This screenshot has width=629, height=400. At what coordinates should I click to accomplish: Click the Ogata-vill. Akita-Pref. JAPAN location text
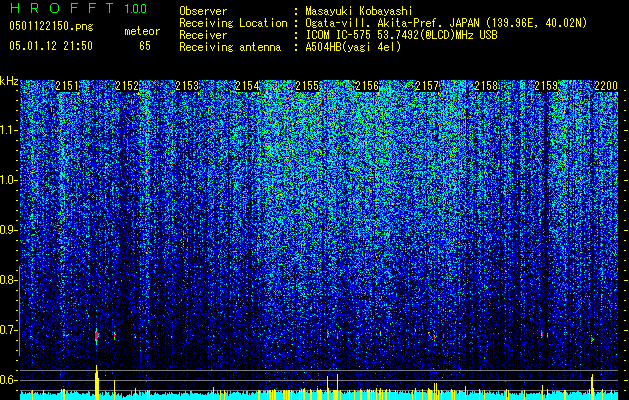point(446,23)
